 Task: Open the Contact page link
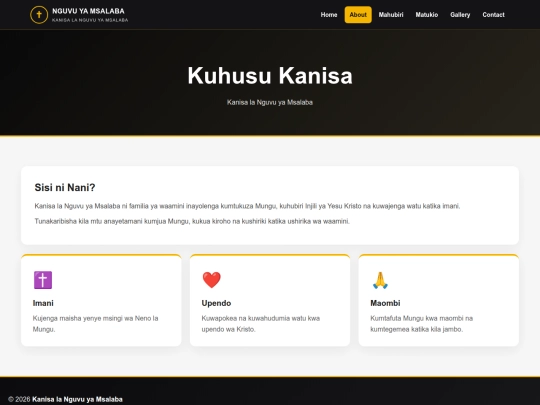click(493, 15)
